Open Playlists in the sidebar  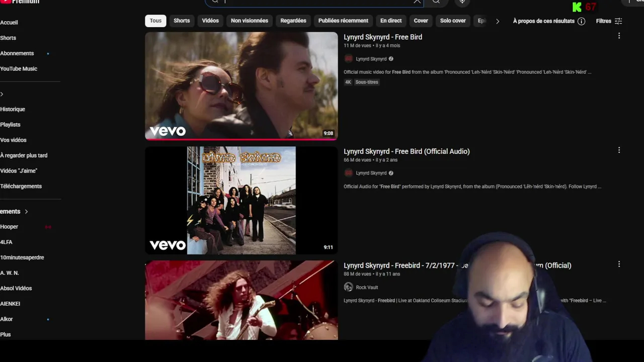pyautogui.click(x=10, y=125)
